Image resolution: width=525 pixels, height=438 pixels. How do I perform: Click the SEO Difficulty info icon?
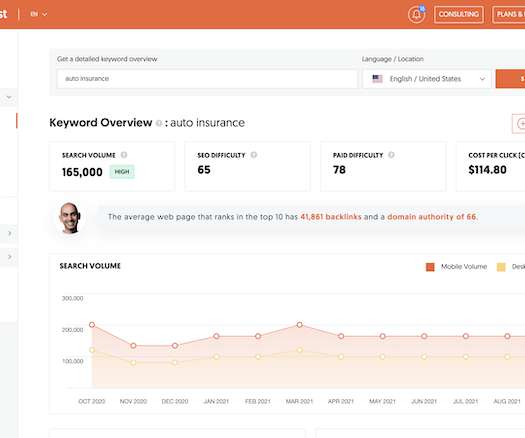[253, 155]
